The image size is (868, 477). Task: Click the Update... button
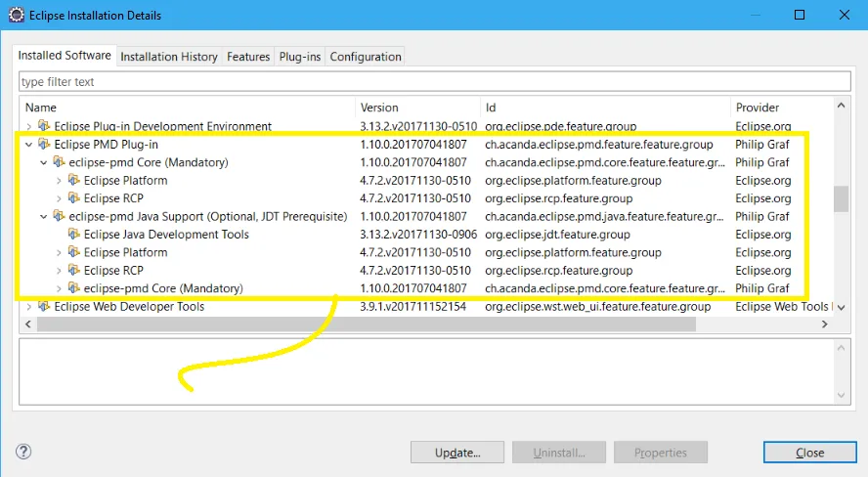point(457,453)
